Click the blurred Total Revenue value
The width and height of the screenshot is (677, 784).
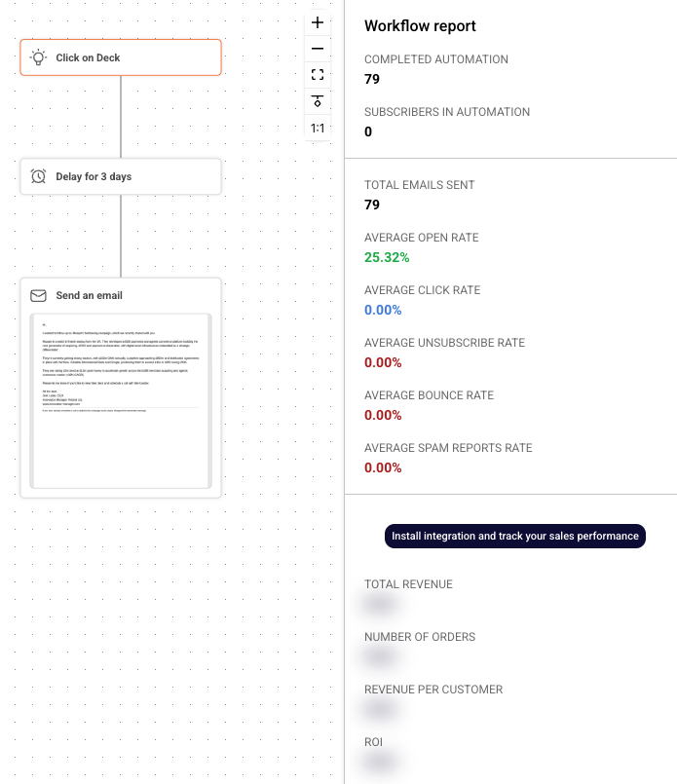pyautogui.click(x=380, y=605)
